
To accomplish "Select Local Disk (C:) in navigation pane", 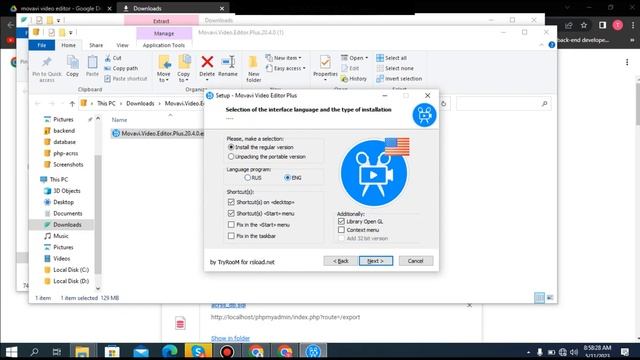I will (x=71, y=270).
